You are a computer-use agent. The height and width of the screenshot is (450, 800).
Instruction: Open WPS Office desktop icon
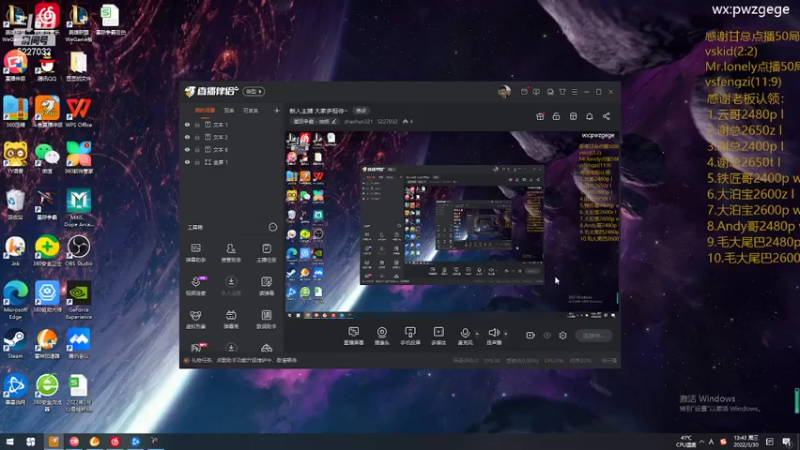(x=79, y=112)
